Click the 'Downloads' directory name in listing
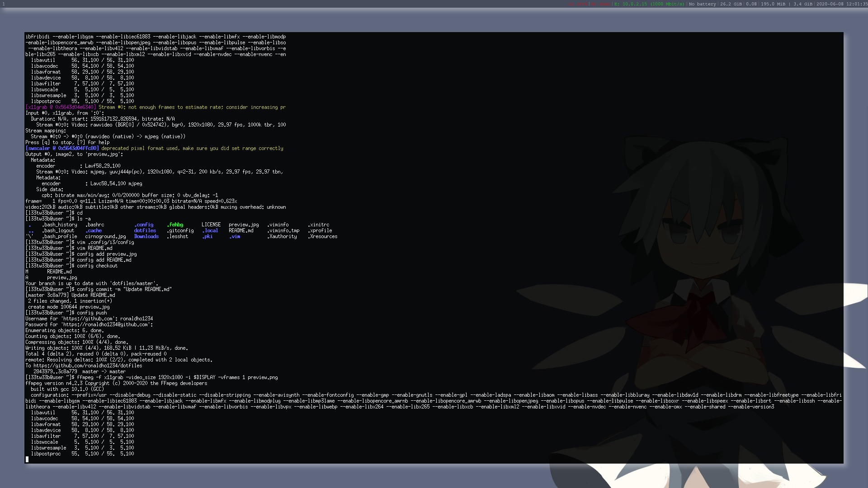 point(146,236)
